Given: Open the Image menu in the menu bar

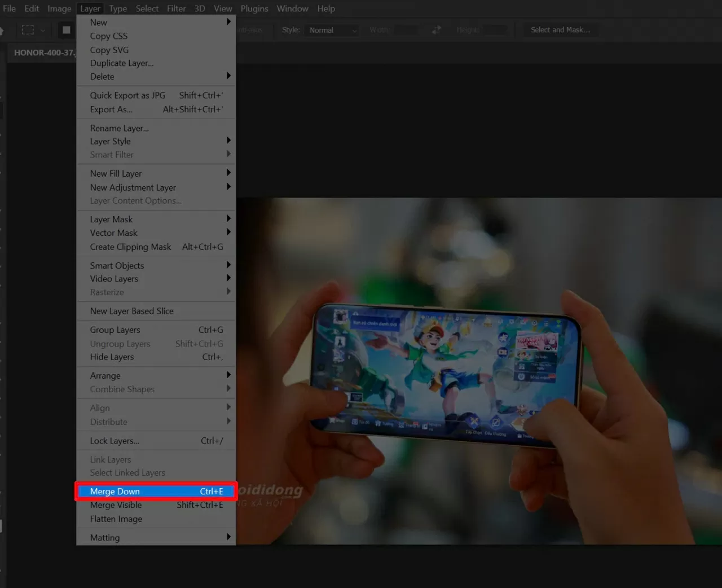Looking at the screenshot, I should [x=59, y=8].
